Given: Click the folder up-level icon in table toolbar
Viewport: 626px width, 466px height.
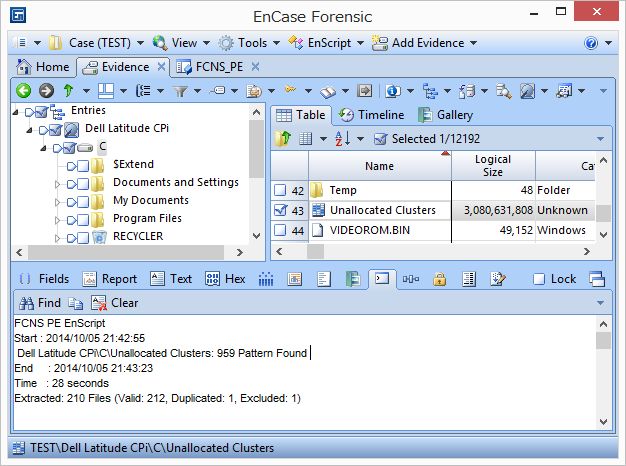Looking at the screenshot, I should 283,138.
